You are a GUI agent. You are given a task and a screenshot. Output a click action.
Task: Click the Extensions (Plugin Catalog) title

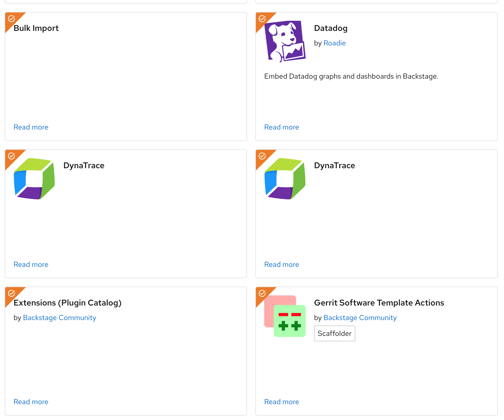67,303
